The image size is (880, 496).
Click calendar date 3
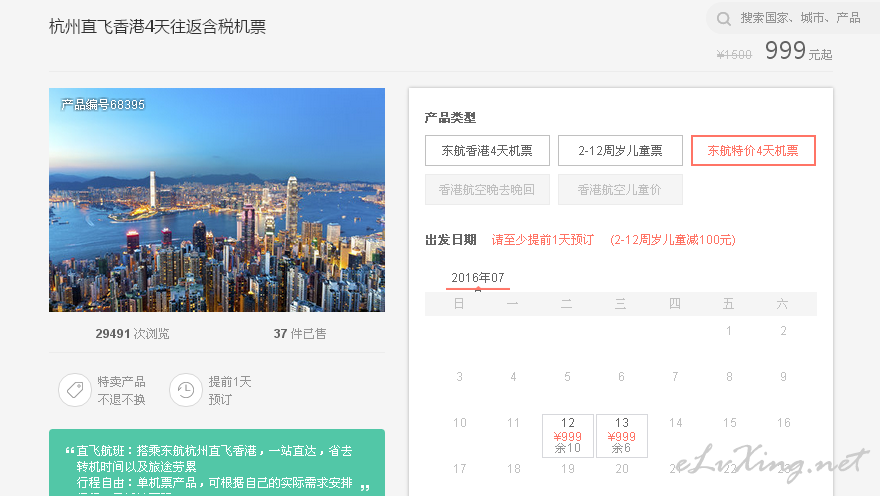459,377
